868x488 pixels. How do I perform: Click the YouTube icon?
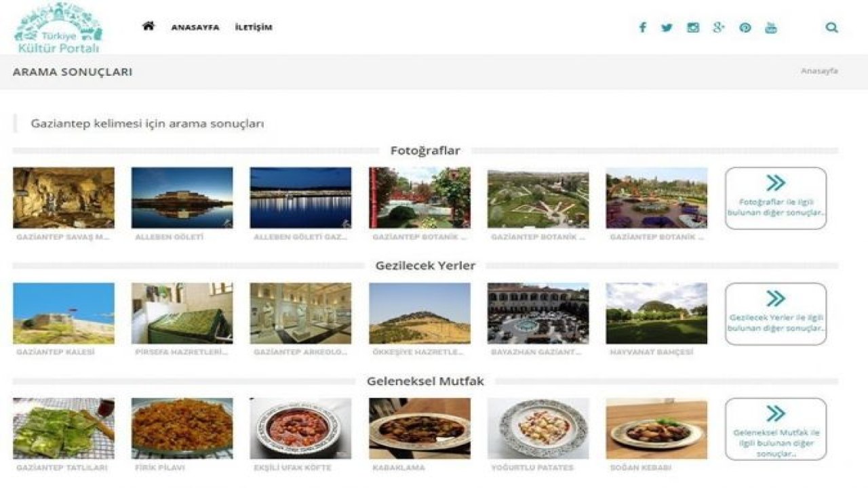(770, 28)
